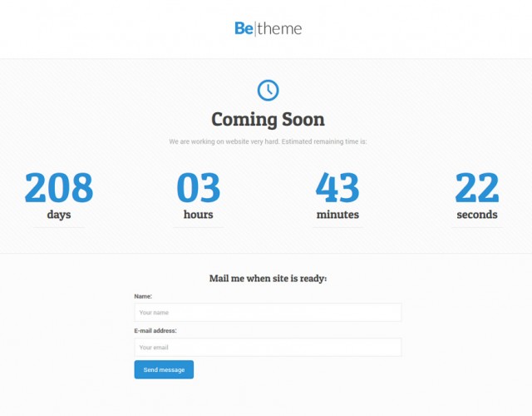Image resolution: width=532 pixels, height=416 pixels.
Task: Click the 22 seconds counter number
Action: 477,188
